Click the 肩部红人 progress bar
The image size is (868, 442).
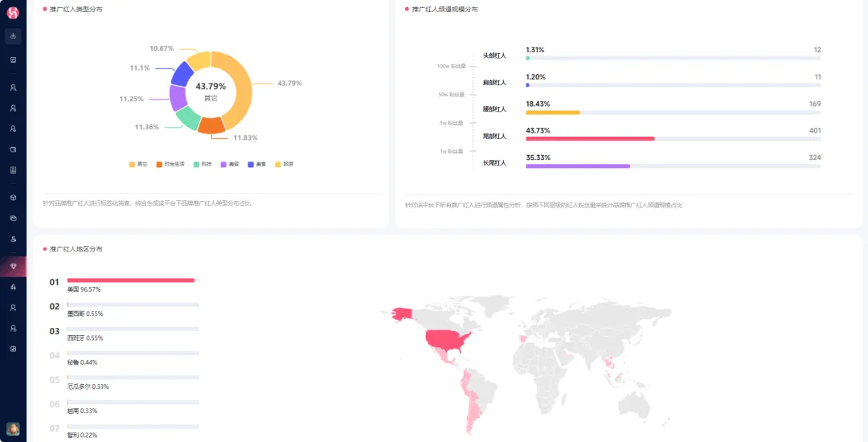point(674,85)
